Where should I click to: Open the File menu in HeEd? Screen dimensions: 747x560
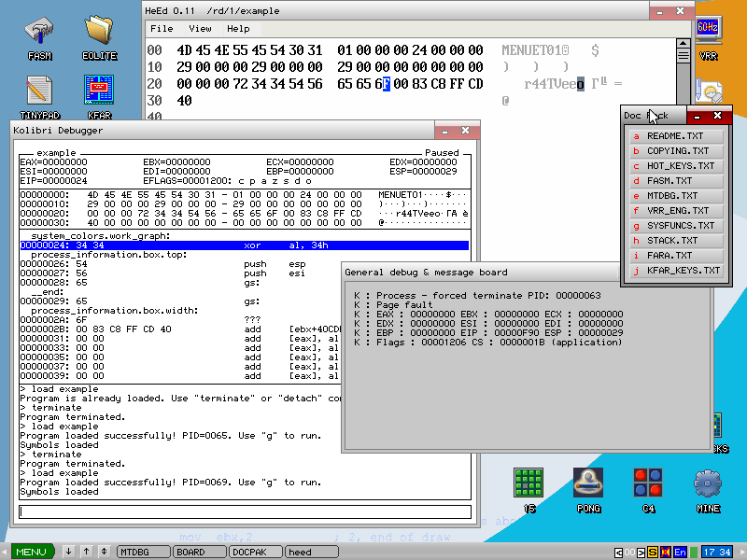click(162, 29)
